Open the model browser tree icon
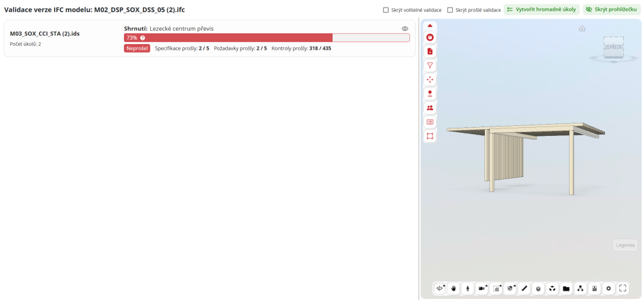Screen dimensions: 644x304 point(580,288)
